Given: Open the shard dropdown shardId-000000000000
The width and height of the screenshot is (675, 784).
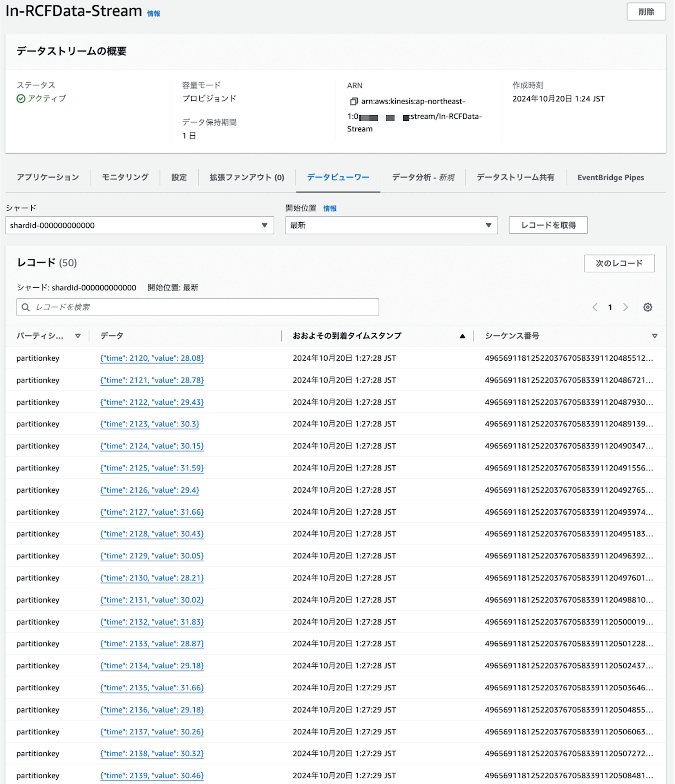Looking at the screenshot, I should (139, 226).
